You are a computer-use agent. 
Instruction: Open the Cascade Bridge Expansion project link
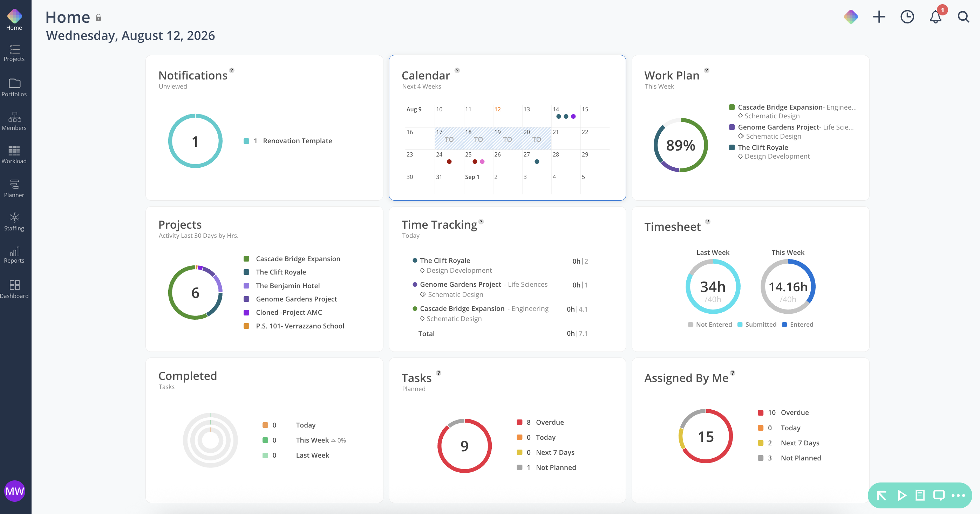coord(298,258)
